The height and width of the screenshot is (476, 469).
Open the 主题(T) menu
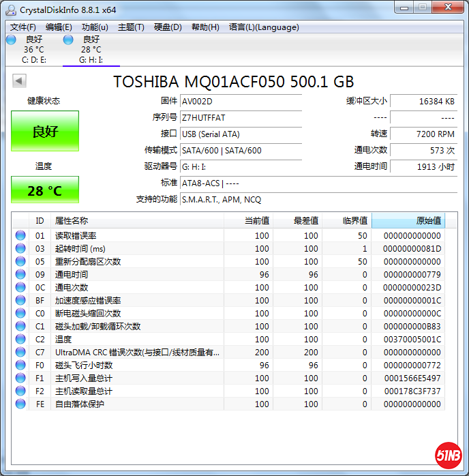click(x=131, y=27)
